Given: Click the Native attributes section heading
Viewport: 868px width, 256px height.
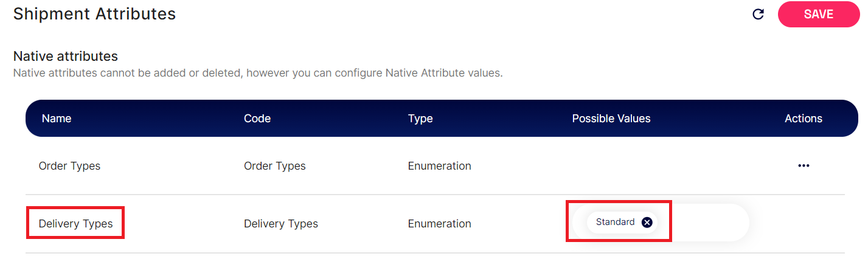Looking at the screenshot, I should 66,56.
